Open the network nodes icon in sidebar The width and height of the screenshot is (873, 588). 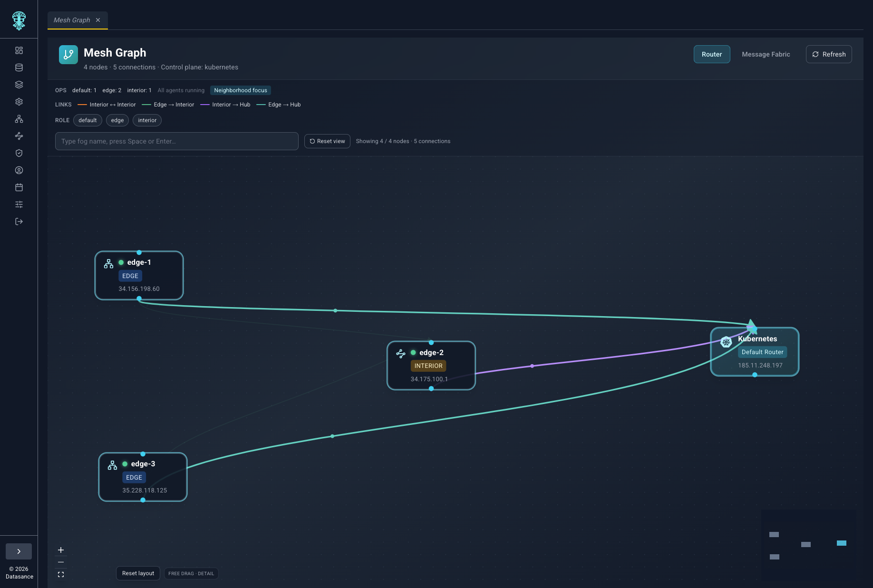click(19, 119)
